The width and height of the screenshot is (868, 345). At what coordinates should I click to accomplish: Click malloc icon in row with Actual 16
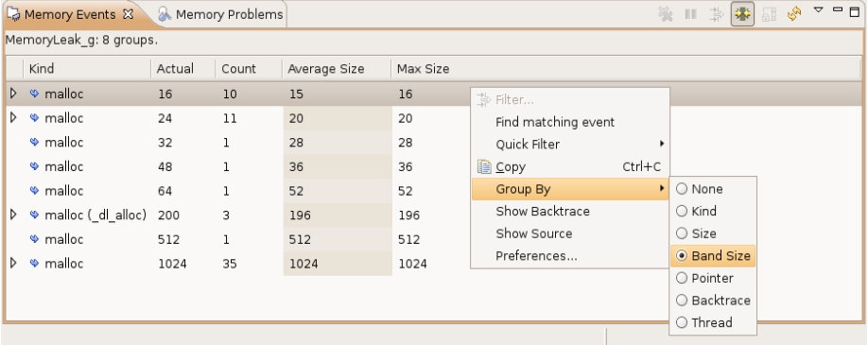click(34, 94)
